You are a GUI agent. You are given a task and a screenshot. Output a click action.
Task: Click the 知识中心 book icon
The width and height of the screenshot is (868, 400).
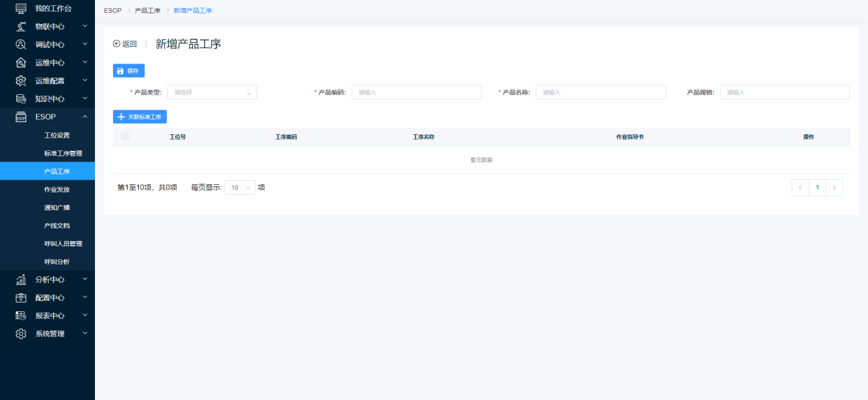[x=21, y=99]
